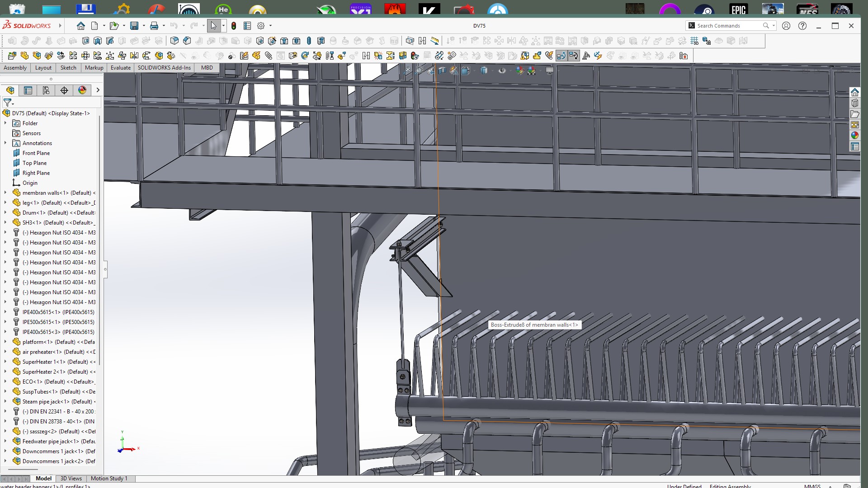This screenshot has width=868, height=488.
Task: Open the Motion Study 1 tab
Action: [109, 479]
